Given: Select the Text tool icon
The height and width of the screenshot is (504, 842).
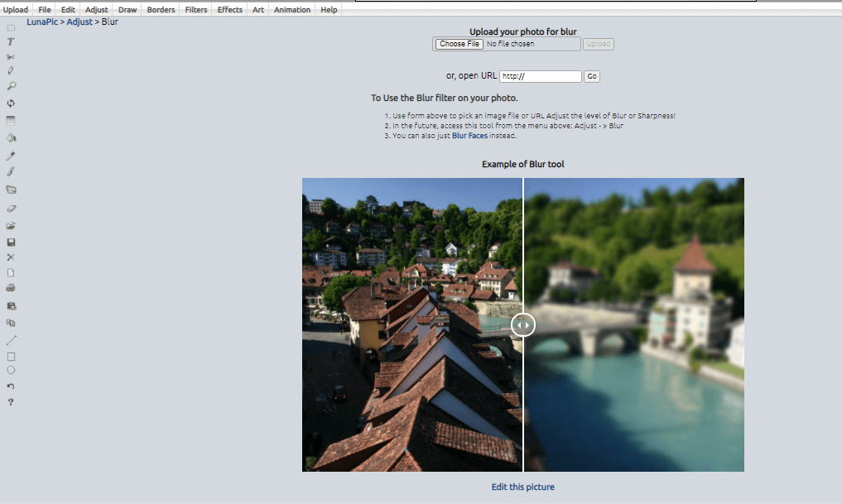Looking at the screenshot, I should pos(11,41).
